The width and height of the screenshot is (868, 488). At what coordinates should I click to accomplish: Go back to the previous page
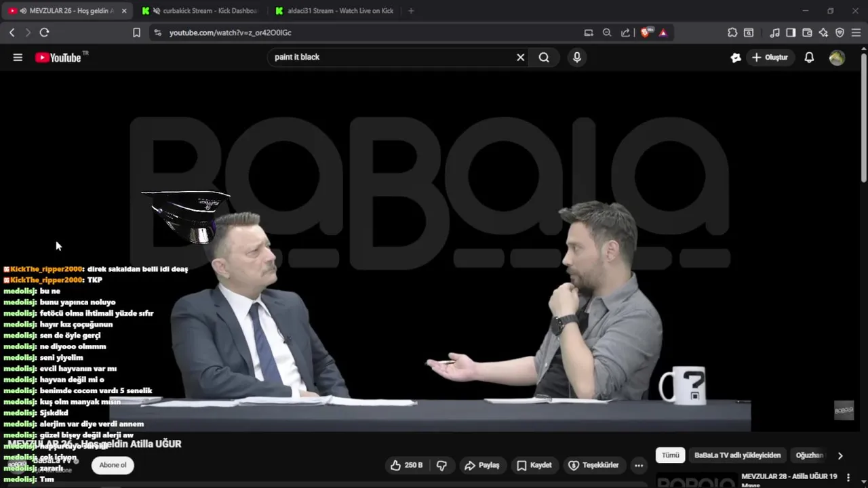12,33
